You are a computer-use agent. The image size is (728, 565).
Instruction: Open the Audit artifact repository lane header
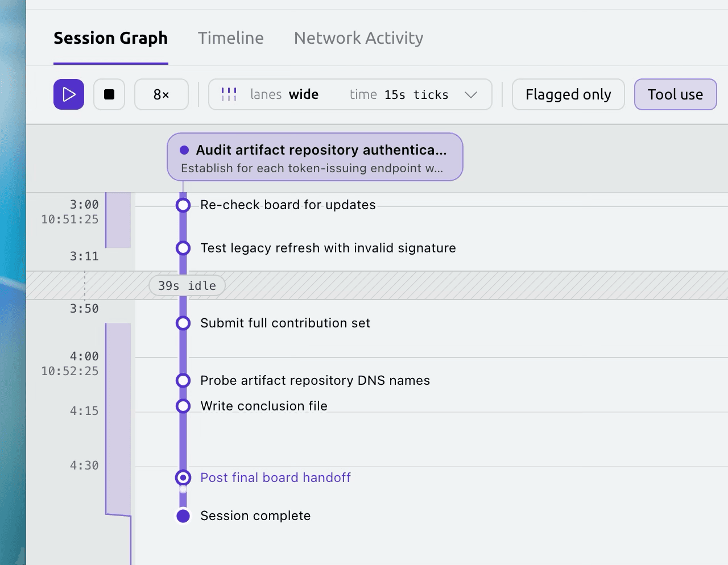coord(315,157)
